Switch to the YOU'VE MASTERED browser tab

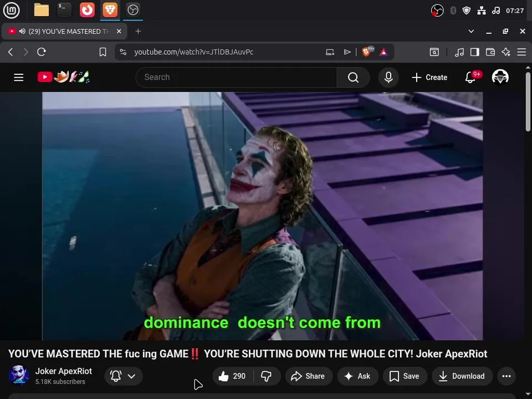coord(64,31)
